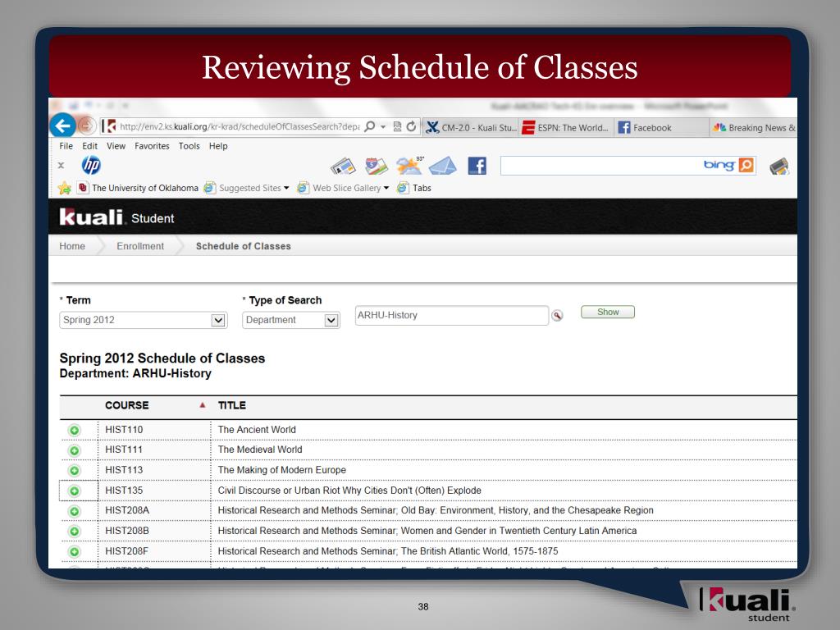Click the printer icon at toolbar right
Screen dimensions: 840x630
[779, 166]
